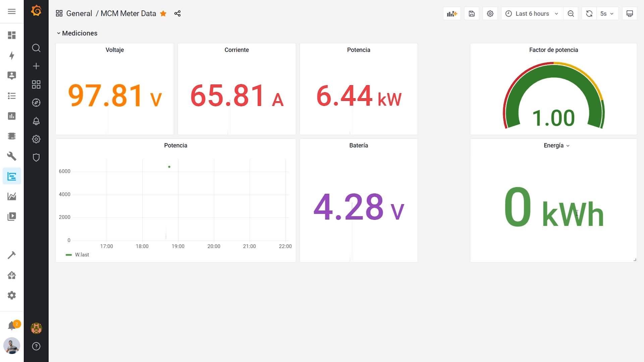
Task: Open Grafana search magnifier icon
Action: (x=36, y=48)
